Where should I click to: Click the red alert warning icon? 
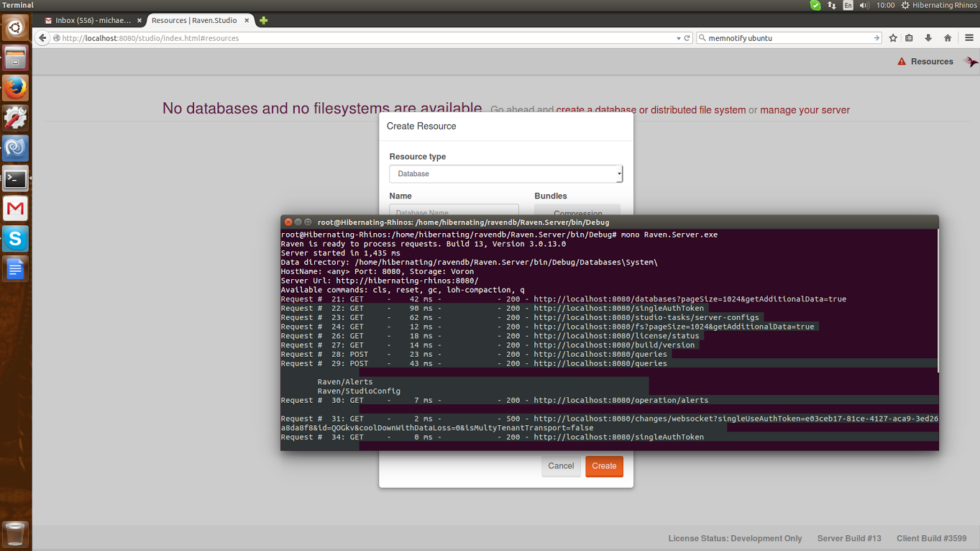tap(902, 62)
